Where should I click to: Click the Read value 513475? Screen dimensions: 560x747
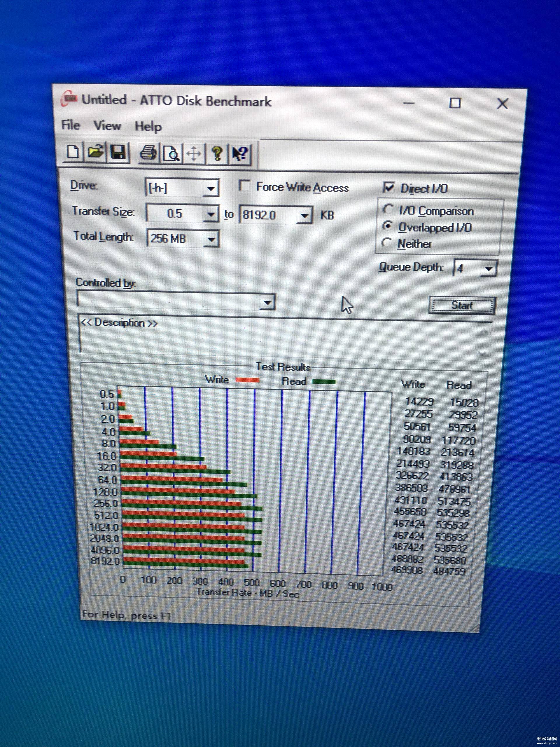point(454,501)
